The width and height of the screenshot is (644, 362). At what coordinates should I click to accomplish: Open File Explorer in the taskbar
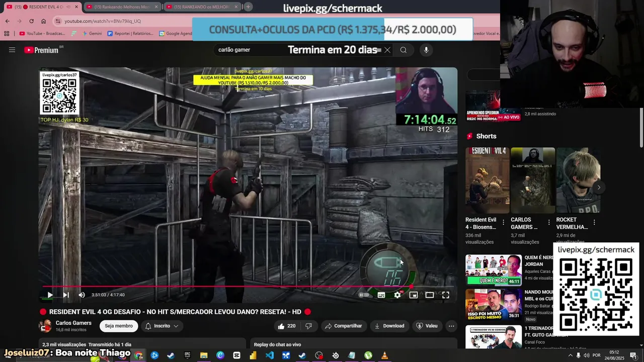click(x=204, y=355)
